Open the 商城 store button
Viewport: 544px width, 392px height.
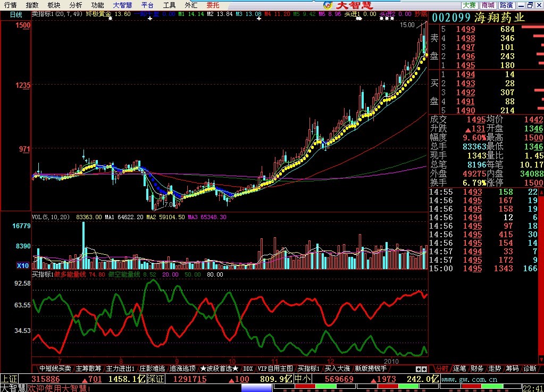(x=488, y=5)
